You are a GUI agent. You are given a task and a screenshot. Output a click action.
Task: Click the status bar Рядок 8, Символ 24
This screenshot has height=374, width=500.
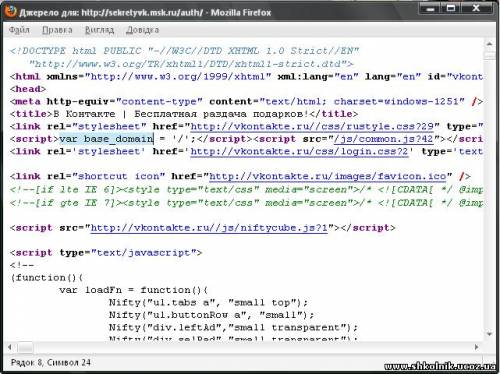coord(51,363)
